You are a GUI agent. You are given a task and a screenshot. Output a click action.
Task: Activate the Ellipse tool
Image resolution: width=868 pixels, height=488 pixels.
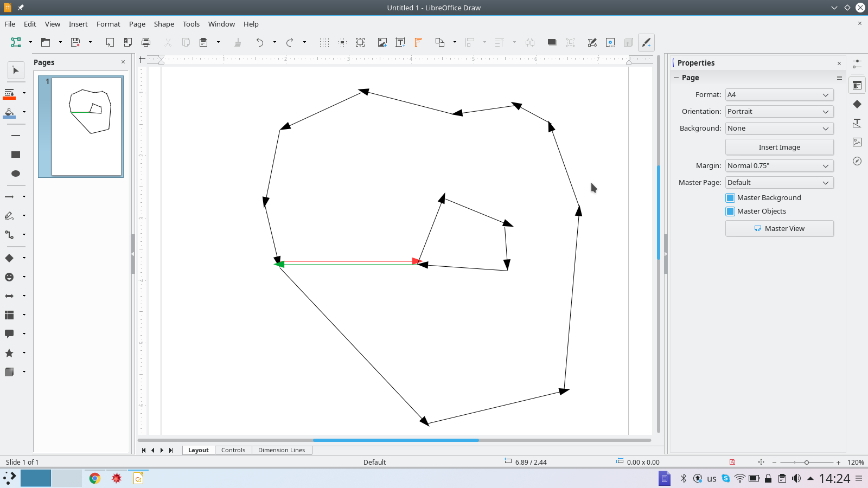click(16, 174)
